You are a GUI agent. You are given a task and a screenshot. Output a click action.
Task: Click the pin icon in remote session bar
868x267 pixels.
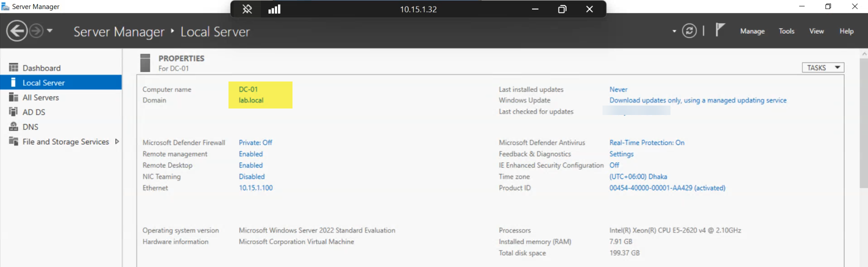tap(247, 9)
